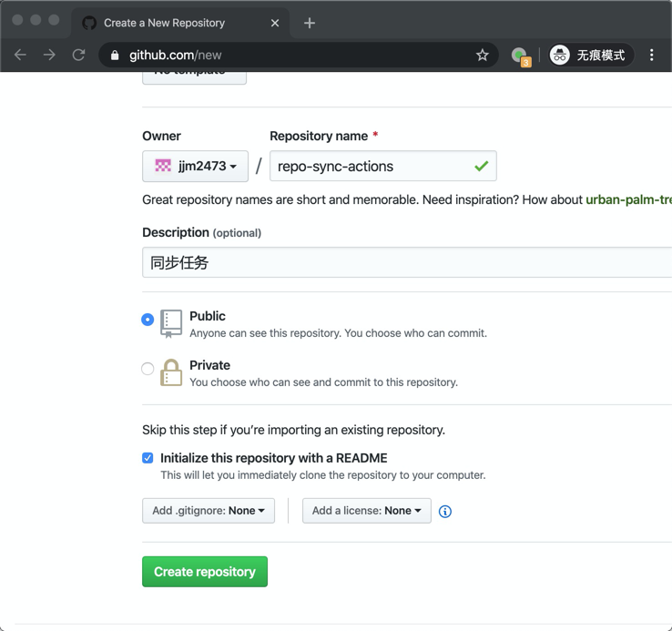Open a new tab with plus button

[x=310, y=23]
